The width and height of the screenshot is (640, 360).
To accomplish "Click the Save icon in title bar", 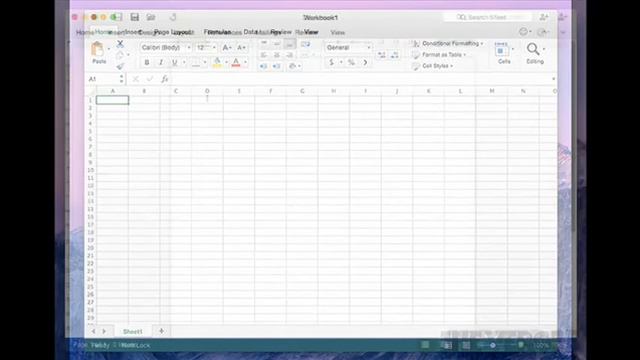I will point(135,17).
